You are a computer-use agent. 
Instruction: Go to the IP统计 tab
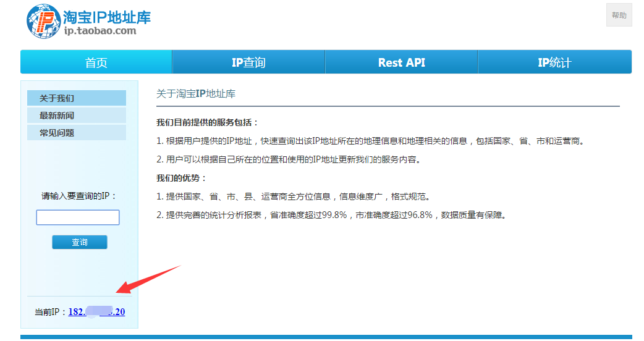[x=555, y=62]
